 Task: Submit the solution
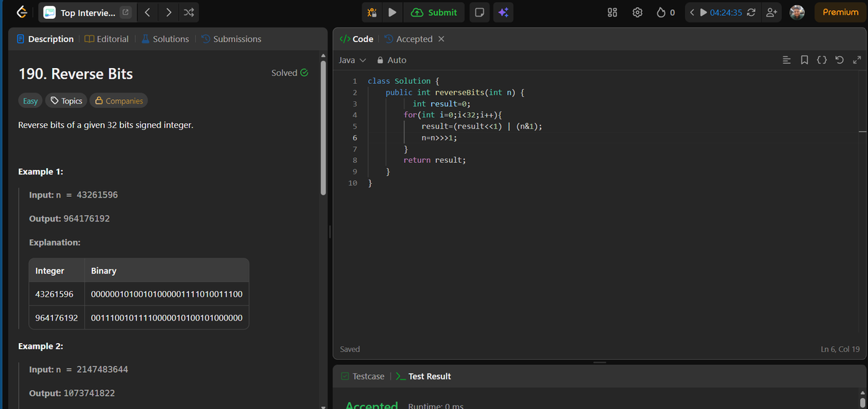coord(435,12)
